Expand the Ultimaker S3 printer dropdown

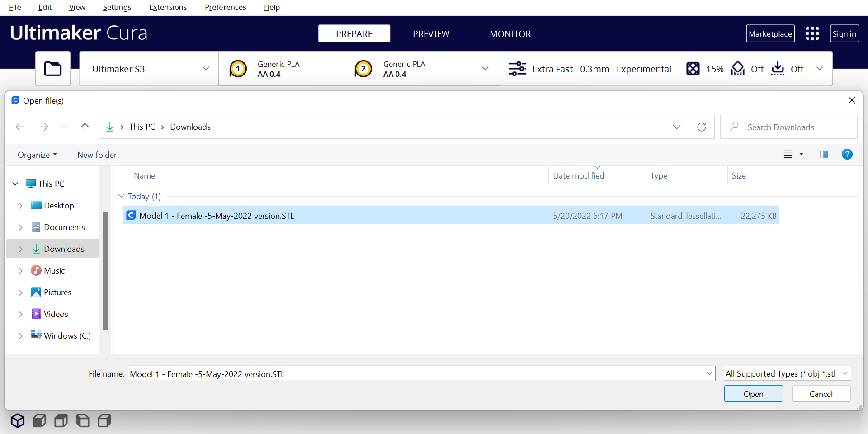pos(206,69)
